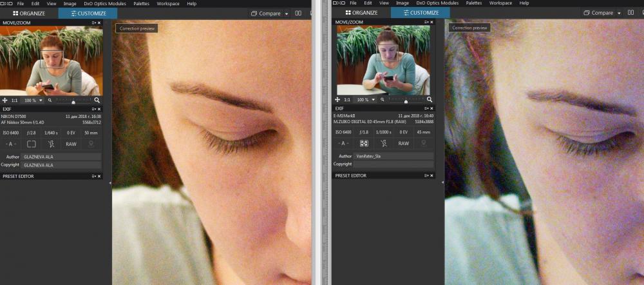Click small zoom-out magnifier in right window

point(383,99)
